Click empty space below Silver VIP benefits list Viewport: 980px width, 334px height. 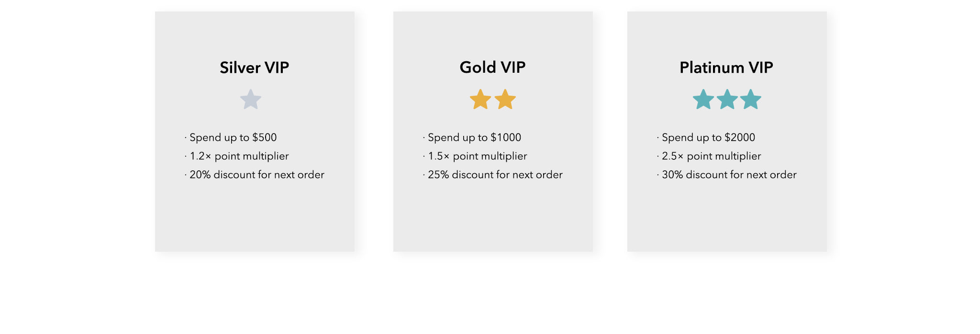(255, 215)
